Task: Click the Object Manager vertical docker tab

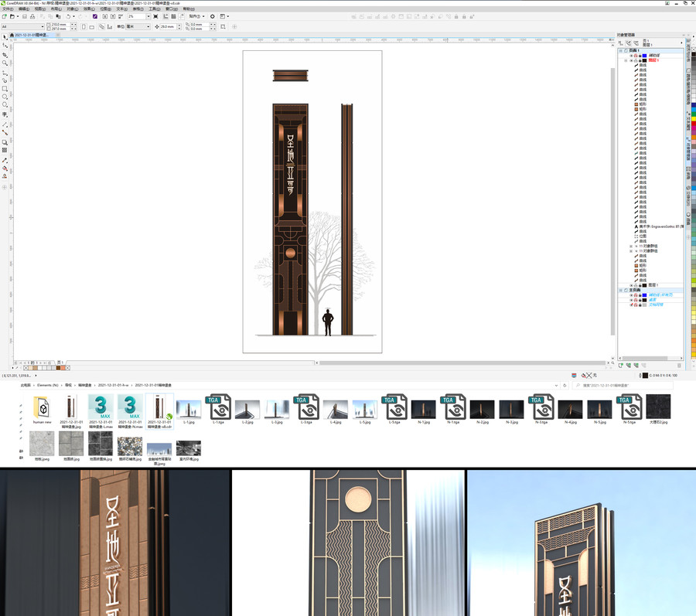Action: (x=688, y=150)
